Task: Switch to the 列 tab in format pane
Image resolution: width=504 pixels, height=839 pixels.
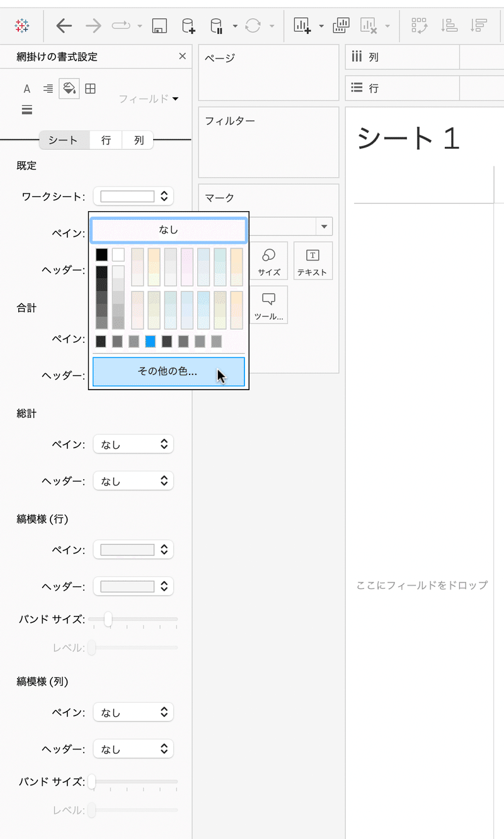Action: (x=139, y=140)
